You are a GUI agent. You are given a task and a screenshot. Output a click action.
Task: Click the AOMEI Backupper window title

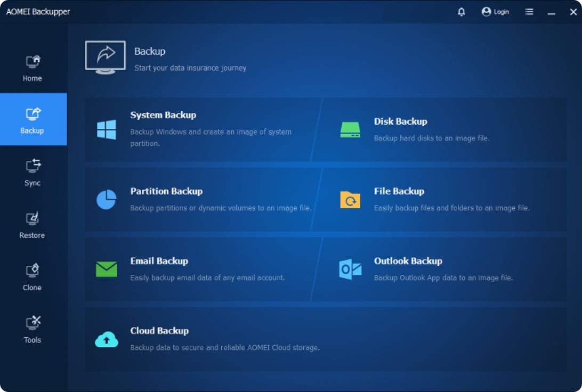pyautogui.click(x=38, y=12)
